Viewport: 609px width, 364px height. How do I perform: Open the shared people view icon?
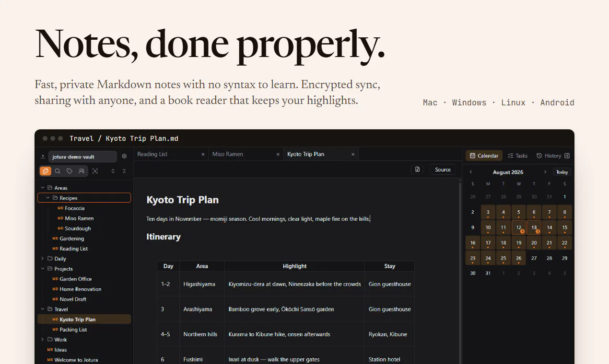tap(82, 171)
